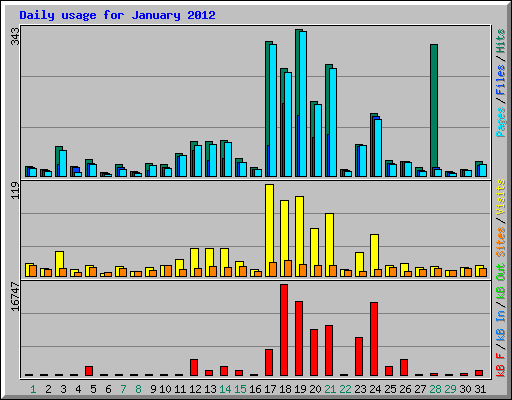Click day 5 on the x-axis
The image size is (512, 400).
click(x=93, y=389)
